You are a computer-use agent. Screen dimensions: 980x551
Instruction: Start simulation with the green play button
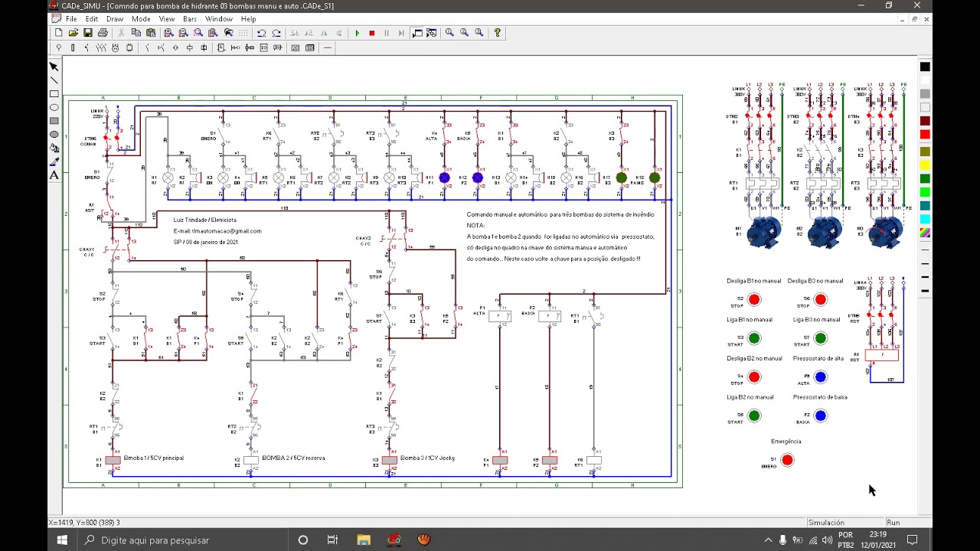coord(357,33)
